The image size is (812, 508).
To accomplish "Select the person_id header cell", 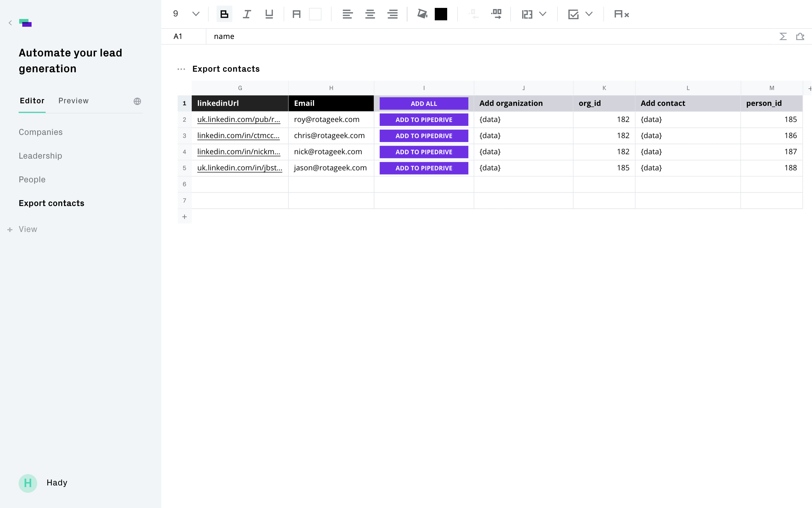I will click(772, 103).
